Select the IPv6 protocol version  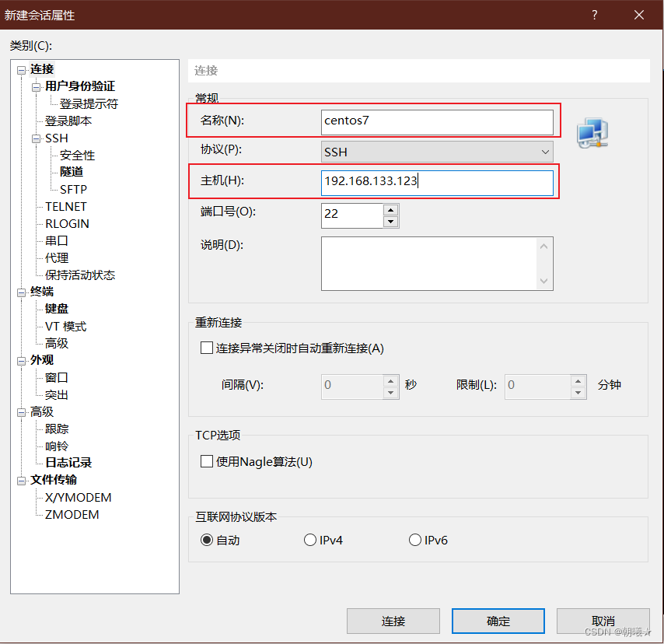(415, 540)
